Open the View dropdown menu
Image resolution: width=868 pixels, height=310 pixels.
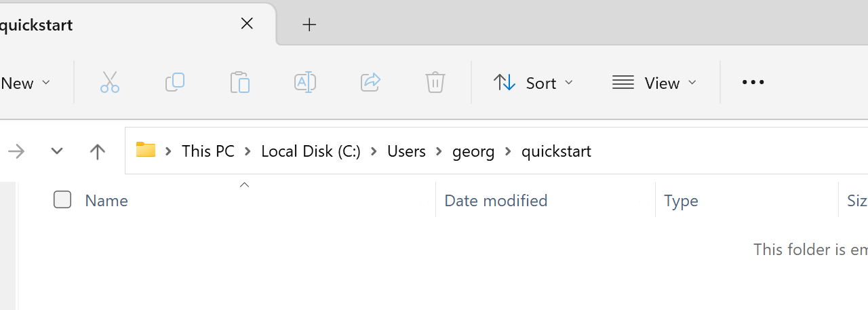[x=654, y=83]
